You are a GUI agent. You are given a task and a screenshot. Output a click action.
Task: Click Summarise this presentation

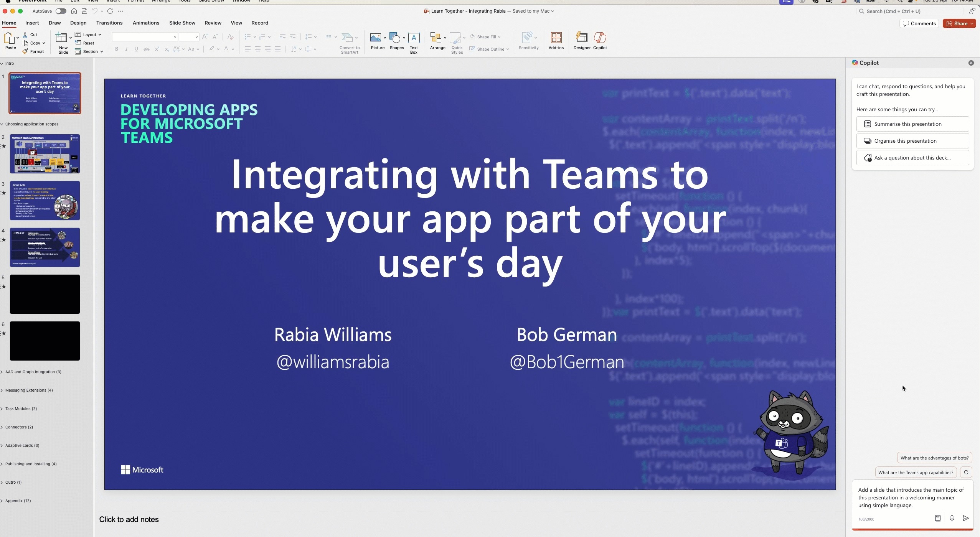click(912, 124)
